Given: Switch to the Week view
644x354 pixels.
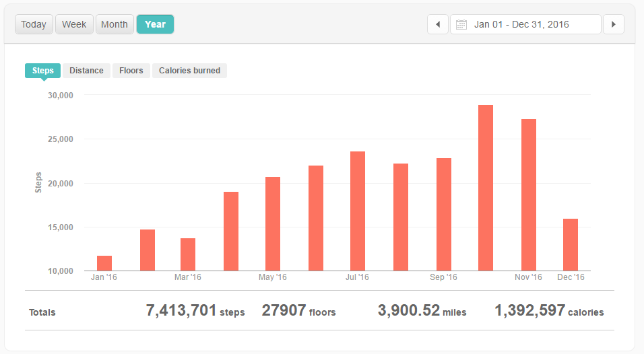Looking at the screenshot, I should tap(74, 24).
